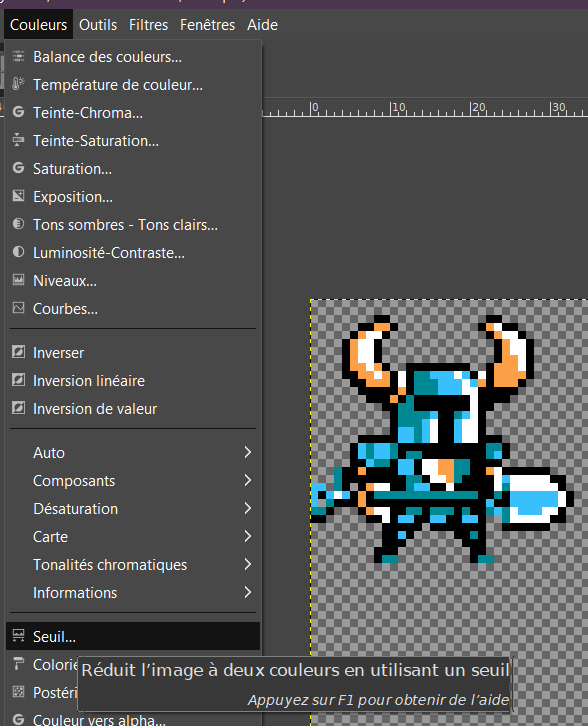Click the Inverser icon

pyautogui.click(x=19, y=352)
